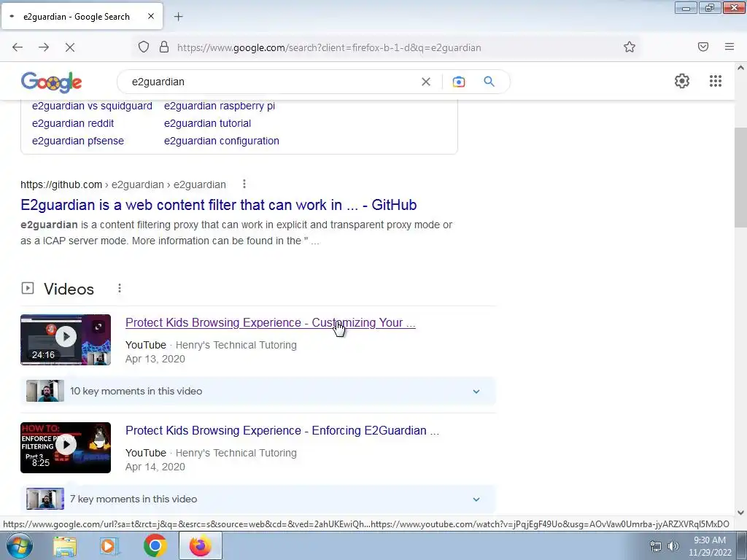747x560 pixels.
Task: Click the browser address bar URL
Action: point(329,47)
